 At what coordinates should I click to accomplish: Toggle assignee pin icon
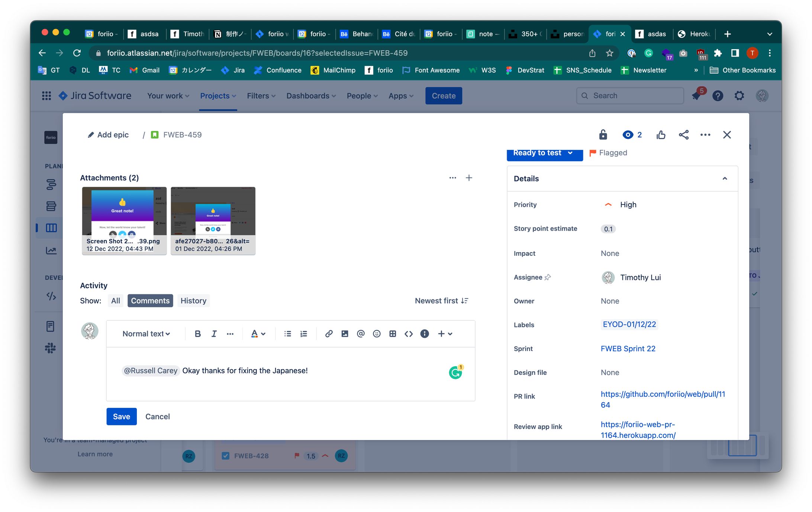(548, 277)
